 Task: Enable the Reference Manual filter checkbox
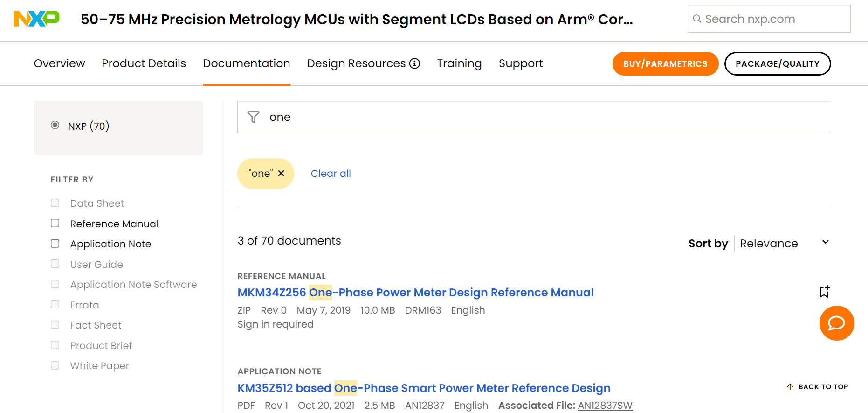coord(55,223)
